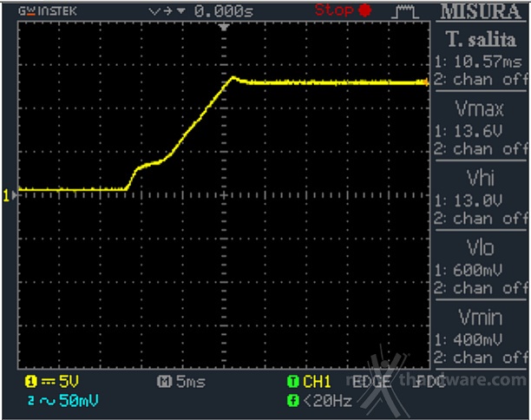Click the 400mV Vmin reading
Image resolution: width=531 pixels, height=420 pixels.
[477, 339]
